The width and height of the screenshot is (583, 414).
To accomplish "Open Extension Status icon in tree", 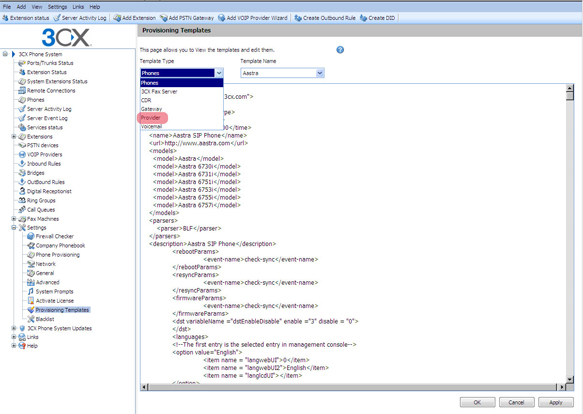I will [x=22, y=72].
